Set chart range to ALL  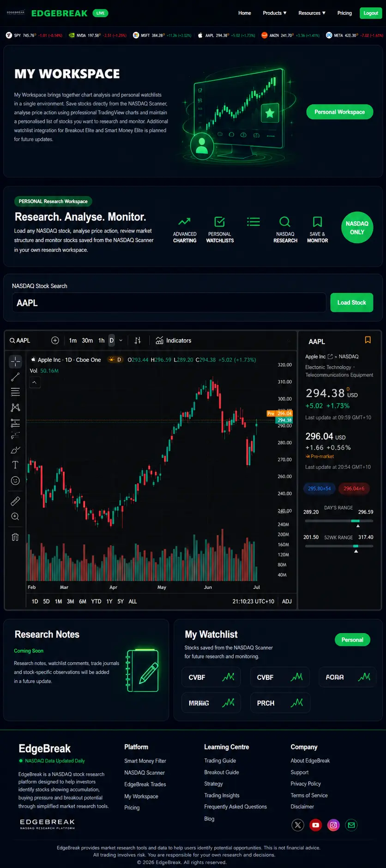click(x=133, y=601)
